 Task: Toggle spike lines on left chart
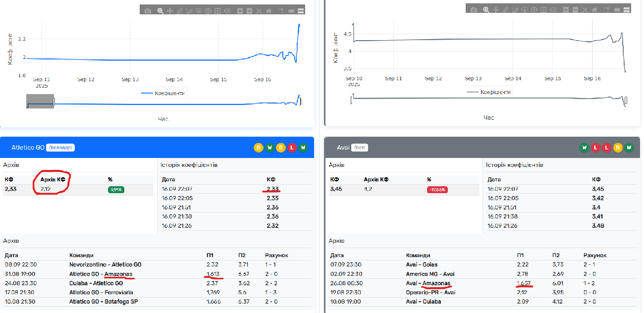(280, 10)
